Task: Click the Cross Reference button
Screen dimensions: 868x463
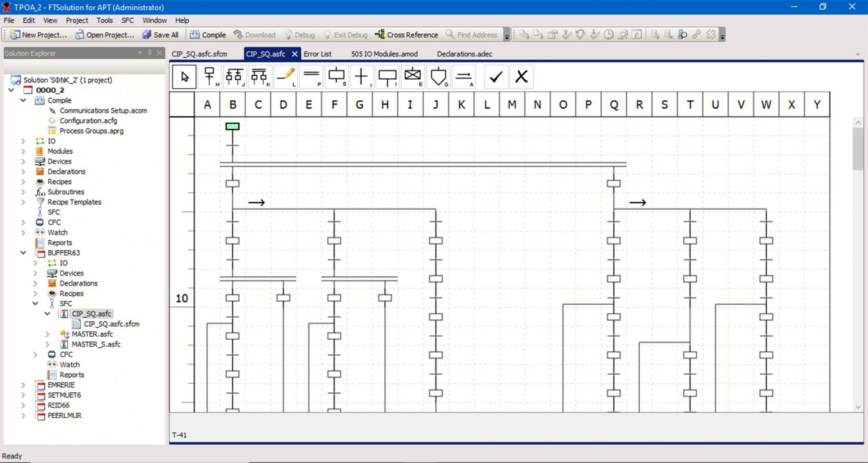Action: click(x=406, y=34)
